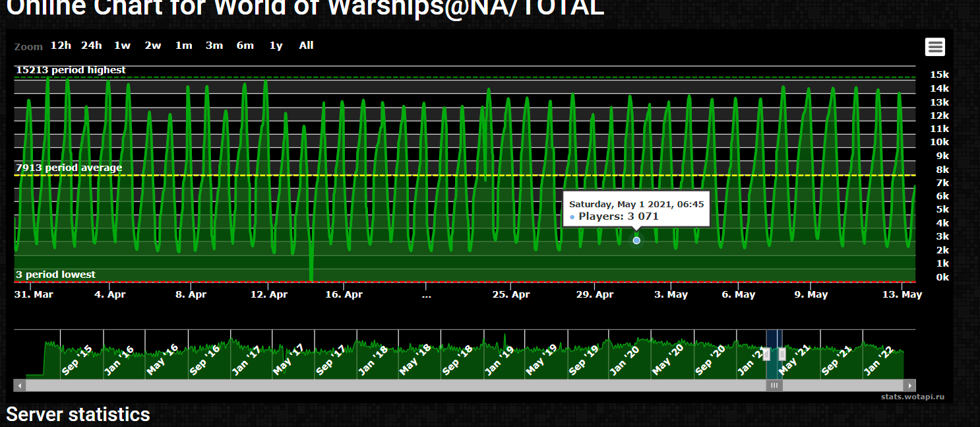Screen dimensions: 980x427
Task: Click the navigator scrollbar left arrow
Action: coord(20,385)
